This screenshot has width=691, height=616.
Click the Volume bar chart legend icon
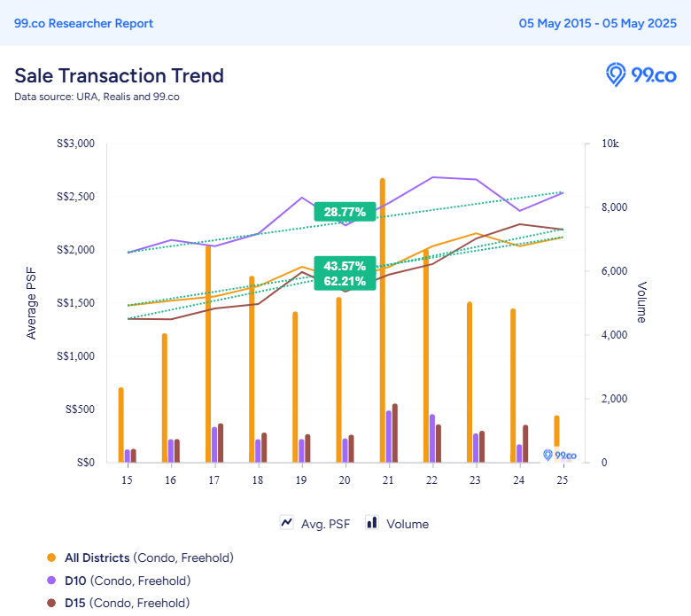pos(372,523)
